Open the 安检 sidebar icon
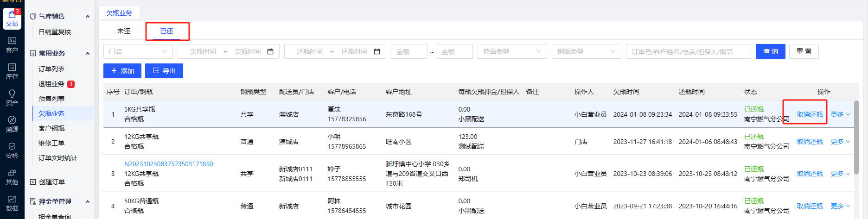 point(12,150)
